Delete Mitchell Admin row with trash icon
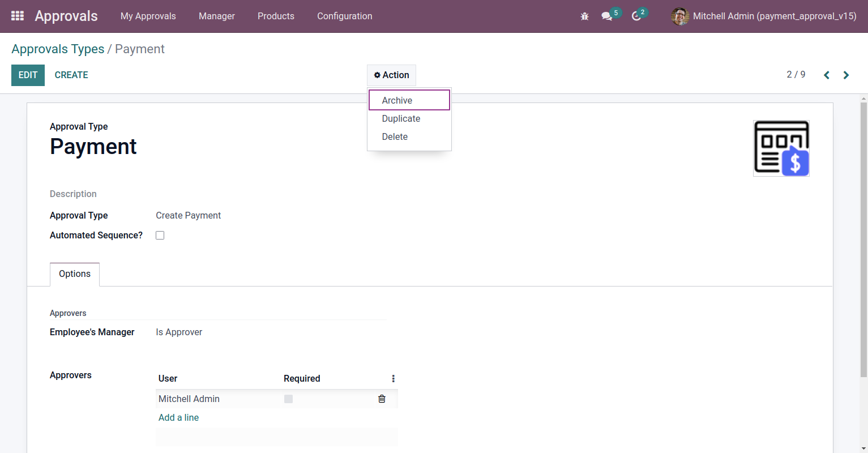Viewport: 868px width, 453px height. pyautogui.click(x=382, y=399)
